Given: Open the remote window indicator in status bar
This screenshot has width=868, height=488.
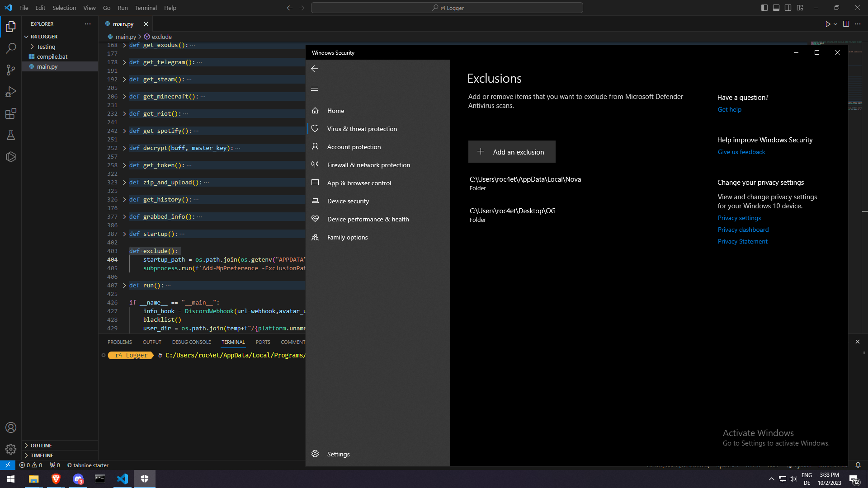Looking at the screenshot, I should click(x=8, y=465).
